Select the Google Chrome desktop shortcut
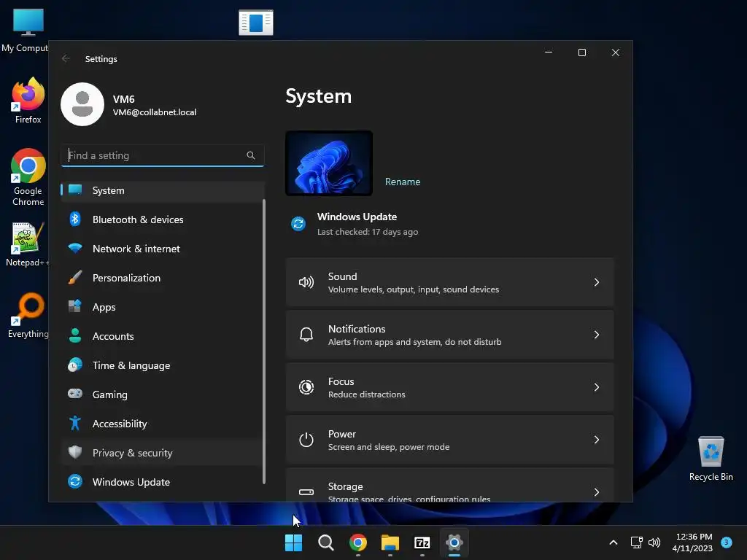Image resolution: width=747 pixels, height=560 pixels. tap(28, 178)
